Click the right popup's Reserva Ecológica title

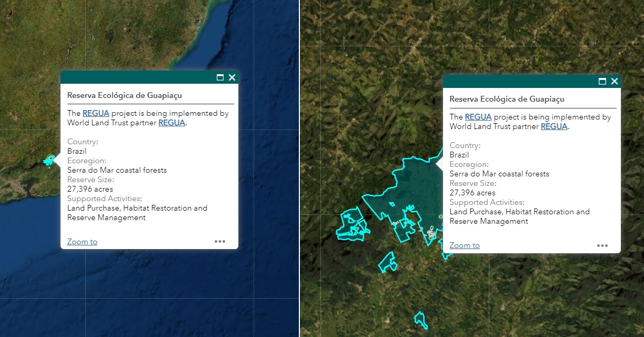pos(507,99)
